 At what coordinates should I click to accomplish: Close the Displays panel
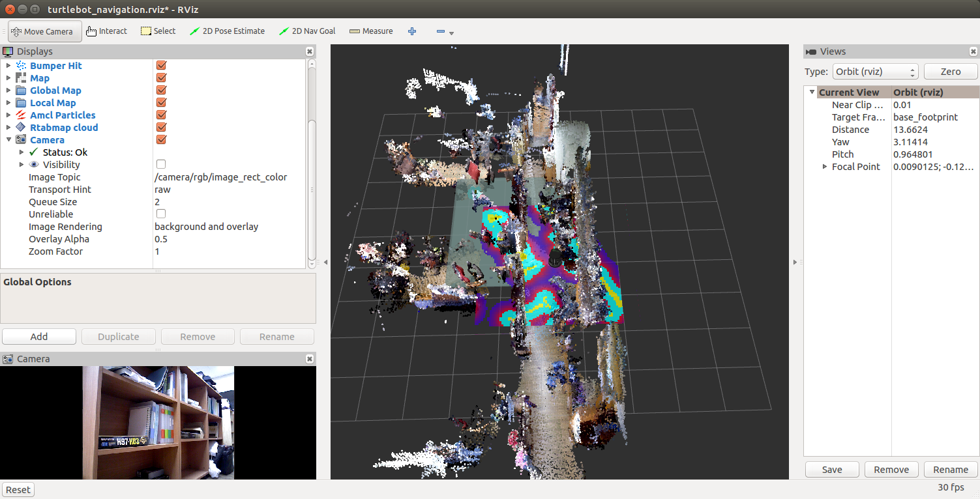309,51
